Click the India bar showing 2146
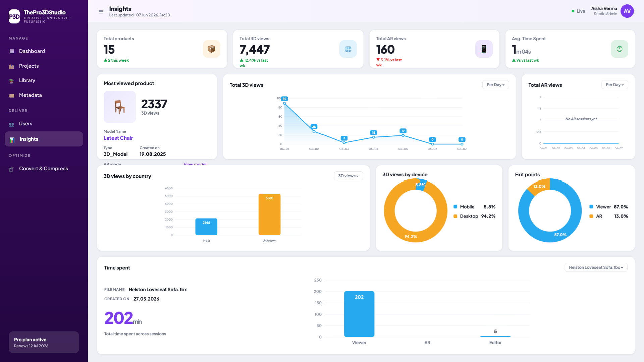Viewport: 644px width, 362px height. [x=206, y=227]
